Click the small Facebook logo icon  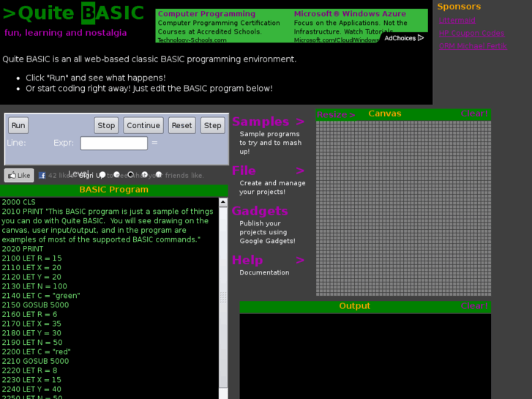tap(42, 175)
